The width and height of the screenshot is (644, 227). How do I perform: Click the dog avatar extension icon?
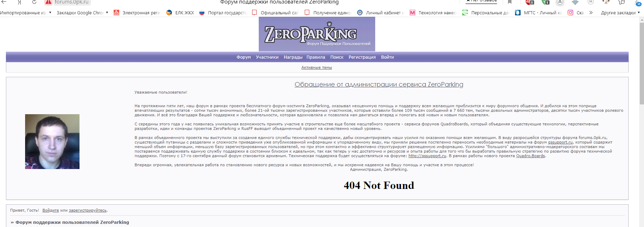coord(606,2)
